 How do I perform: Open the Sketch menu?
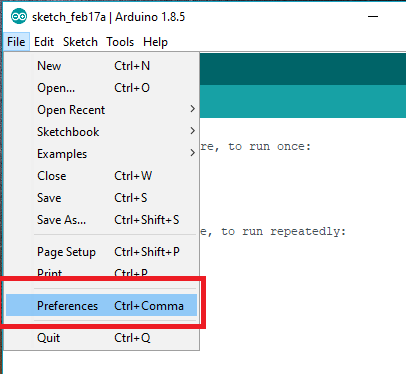[x=80, y=42]
